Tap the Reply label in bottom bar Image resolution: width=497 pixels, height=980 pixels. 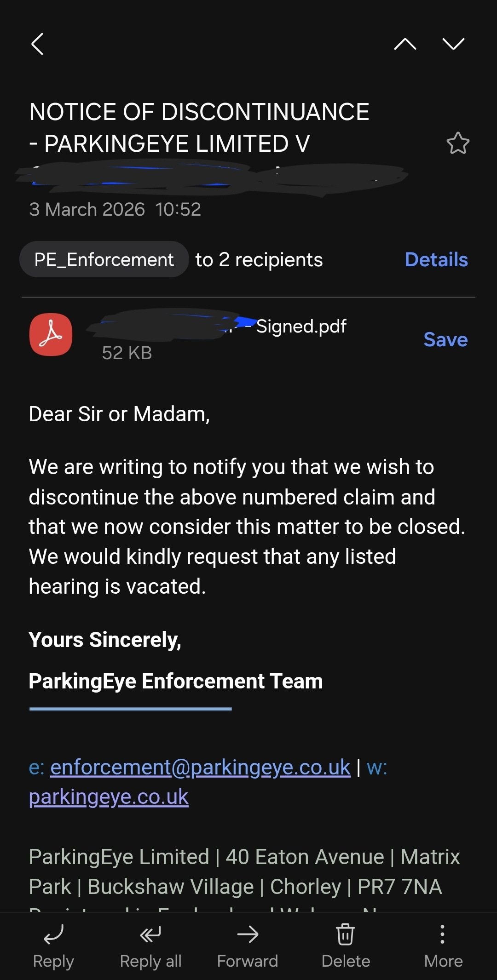tap(53, 961)
